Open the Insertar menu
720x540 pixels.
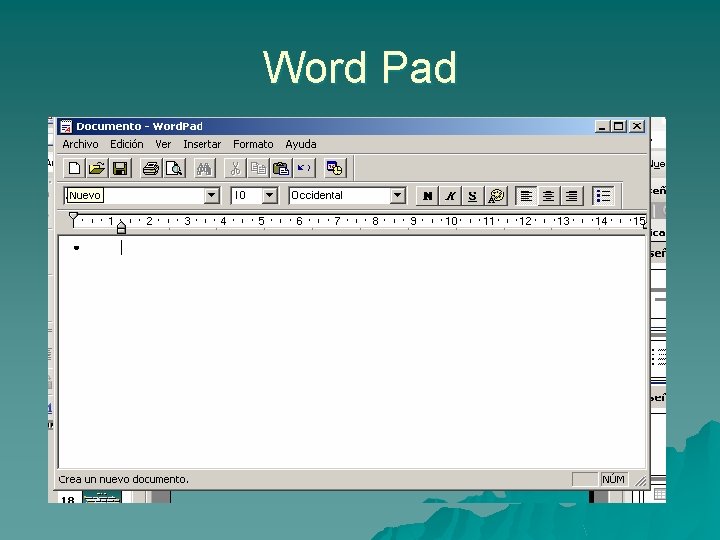pos(202,144)
